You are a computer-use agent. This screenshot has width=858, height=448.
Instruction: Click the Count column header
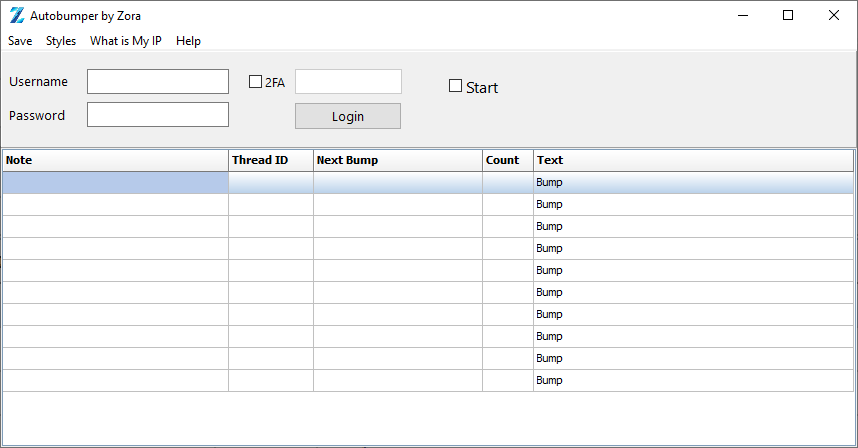507,160
